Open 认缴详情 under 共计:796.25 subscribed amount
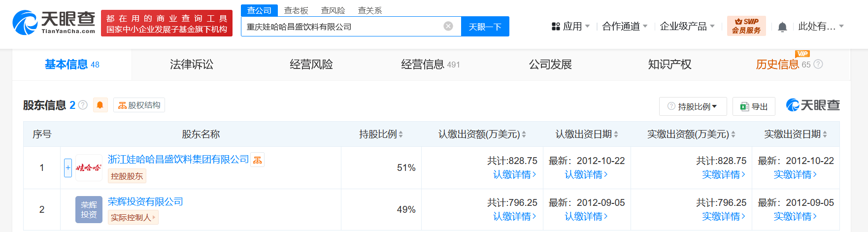This screenshot has height=232, width=868. click(515, 216)
